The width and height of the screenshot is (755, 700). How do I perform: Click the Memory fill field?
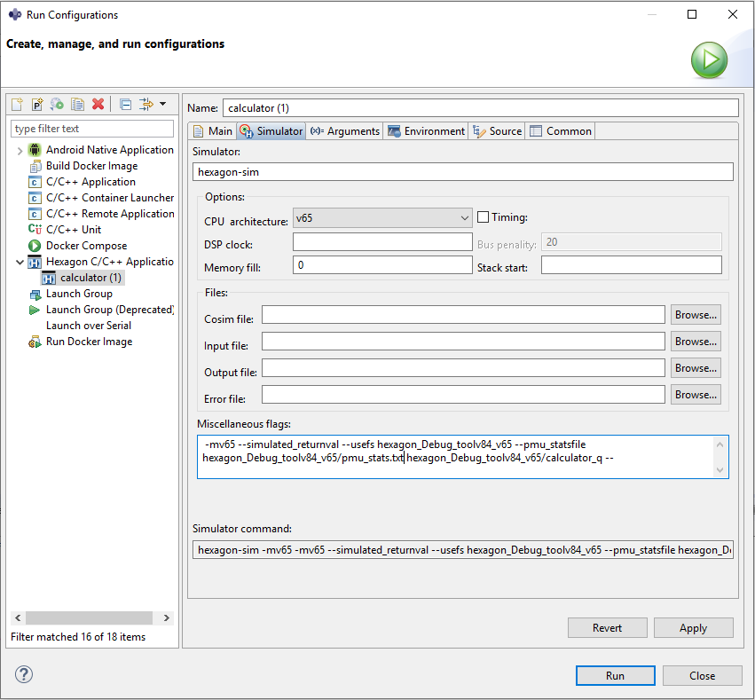point(382,264)
